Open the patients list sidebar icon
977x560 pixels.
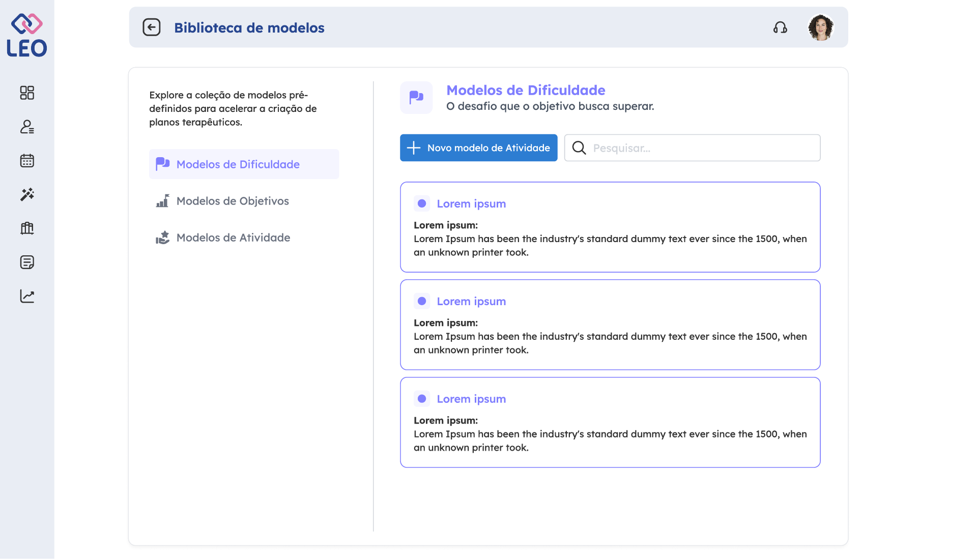27,127
